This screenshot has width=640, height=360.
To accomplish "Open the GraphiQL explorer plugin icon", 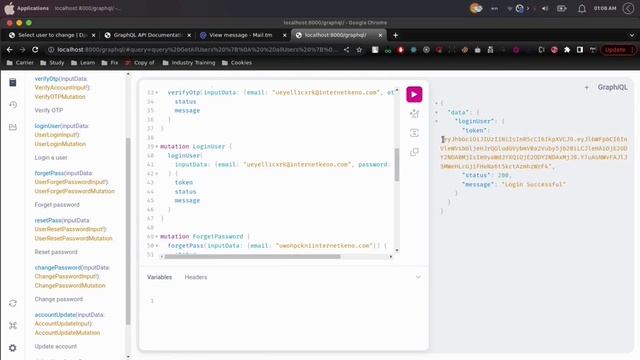I will point(13,127).
